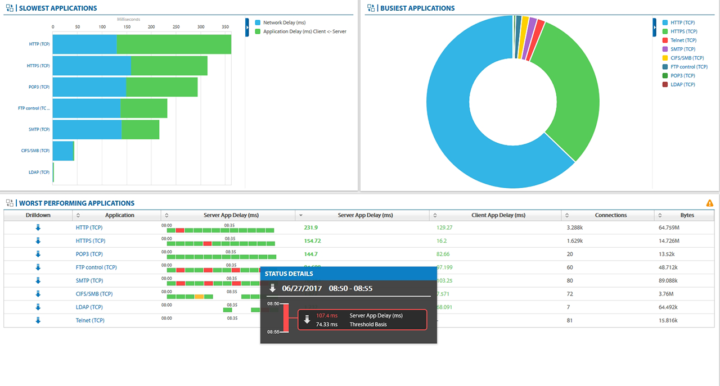
Task: Click the Slowest Applications panel header icon
Action: (10, 8)
